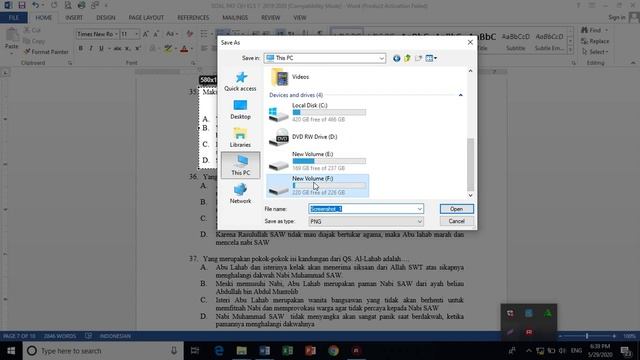640x360 pixels.
Task: Toggle Strikethrough formatting in Word ribbon
Action: [118, 49]
